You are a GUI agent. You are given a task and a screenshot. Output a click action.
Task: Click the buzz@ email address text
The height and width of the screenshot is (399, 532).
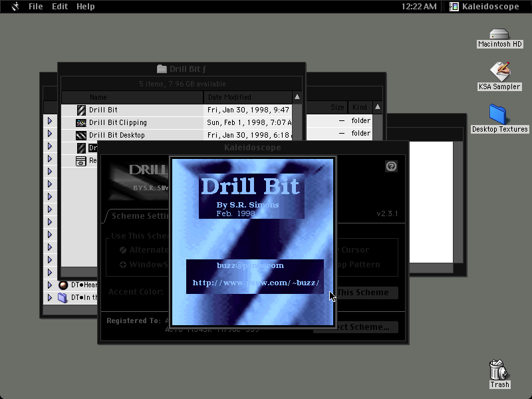click(x=251, y=265)
